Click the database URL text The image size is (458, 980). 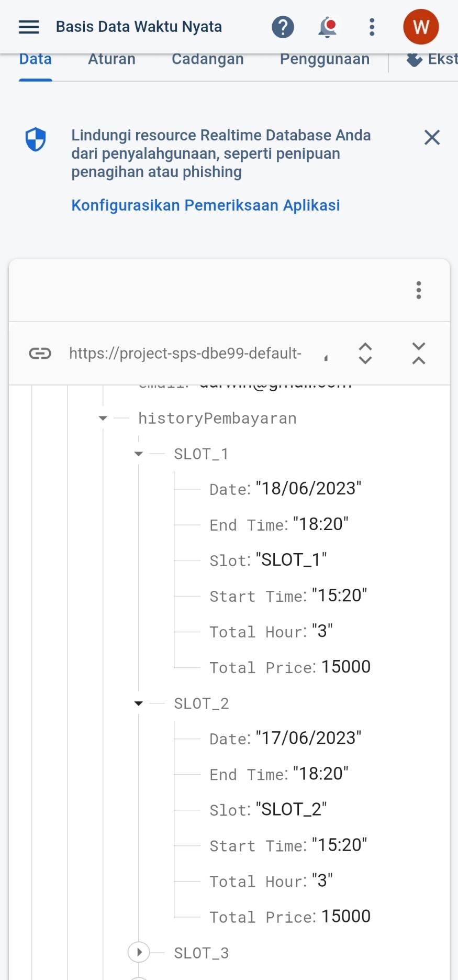pyautogui.click(x=185, y=354)
